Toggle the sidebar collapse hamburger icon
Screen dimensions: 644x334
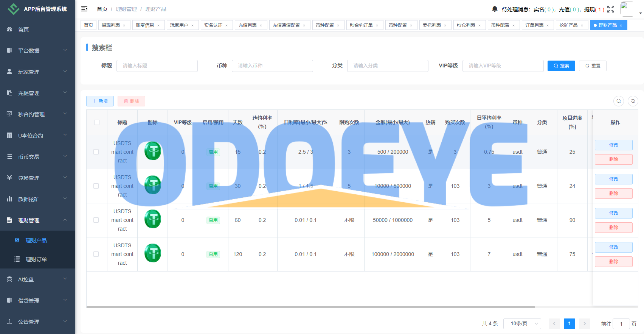tap(84, 9)
